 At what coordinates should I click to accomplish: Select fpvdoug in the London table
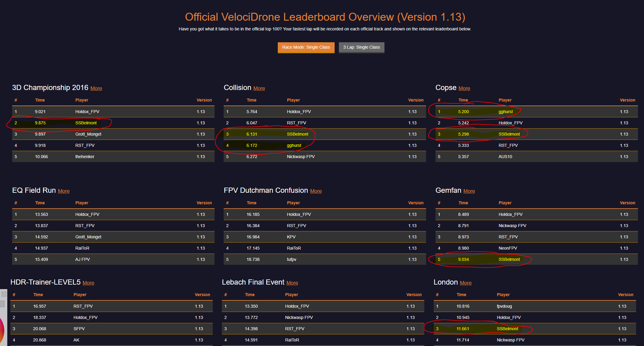click(x=505, y=306)
